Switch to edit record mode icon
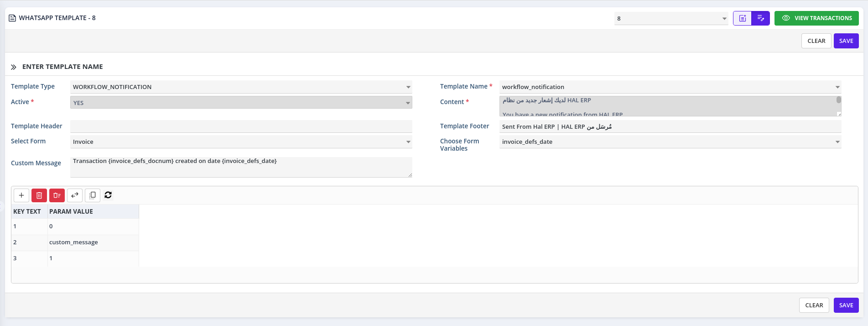 (760, 18)
